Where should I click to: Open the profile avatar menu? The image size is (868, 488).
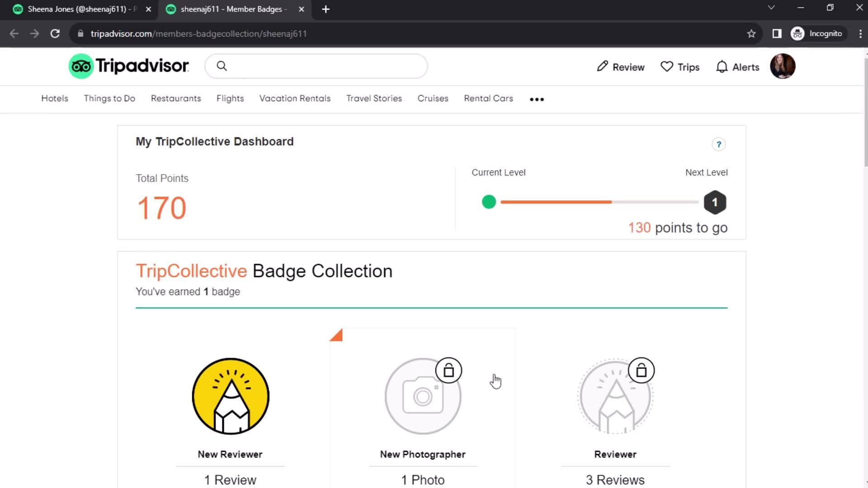click(783, 66)
